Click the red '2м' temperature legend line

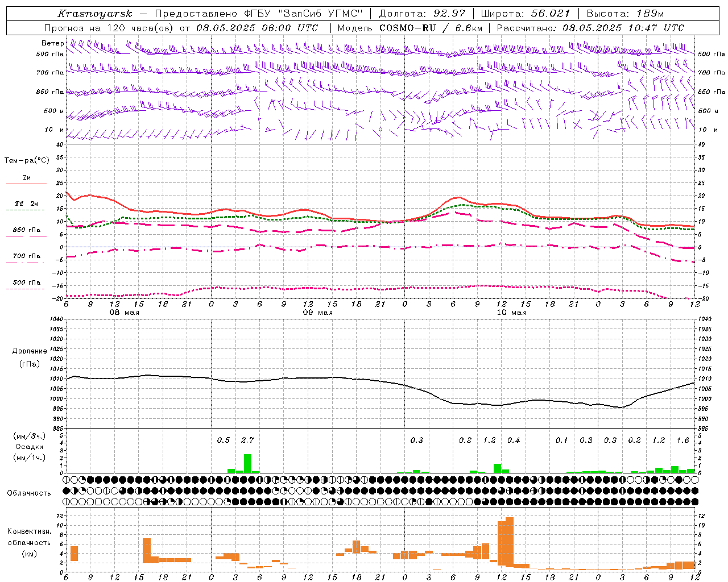(x=26, y=184)
